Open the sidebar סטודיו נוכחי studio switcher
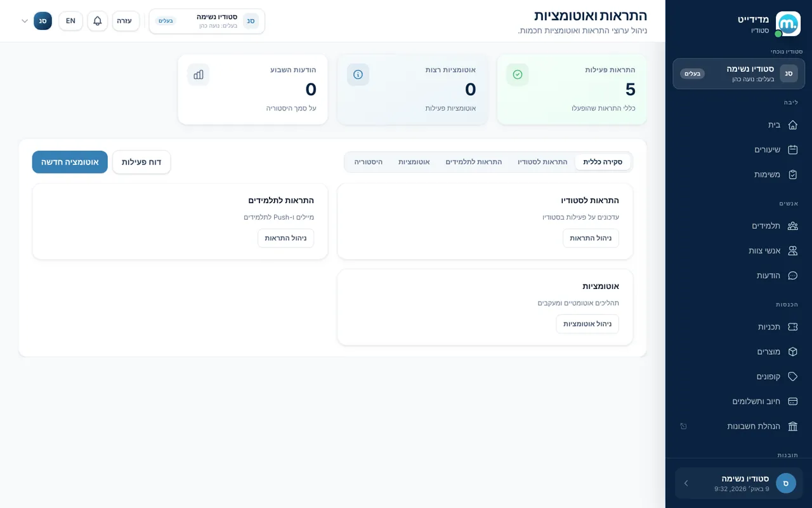812x508 pixels. [x=738, y=74]
